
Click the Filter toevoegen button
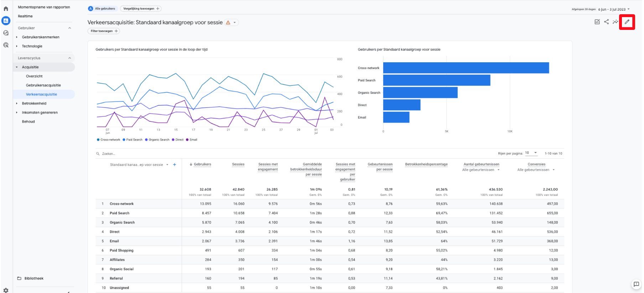click(x=104, y=31)
